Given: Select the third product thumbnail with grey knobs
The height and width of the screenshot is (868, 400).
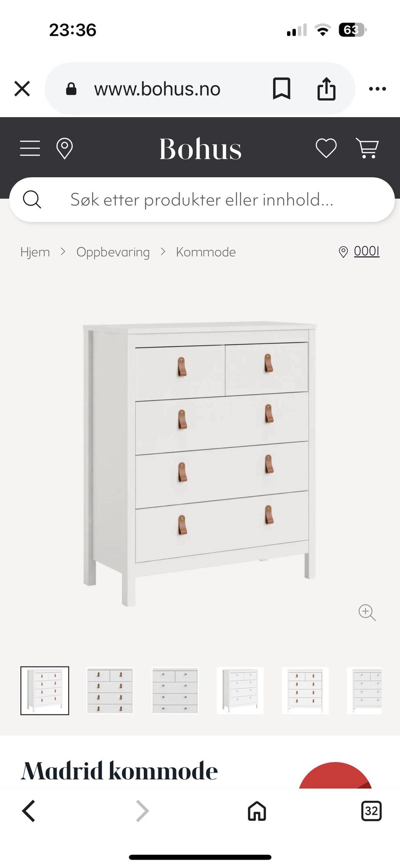Looking at the screenshot, I should click(175, 691).
